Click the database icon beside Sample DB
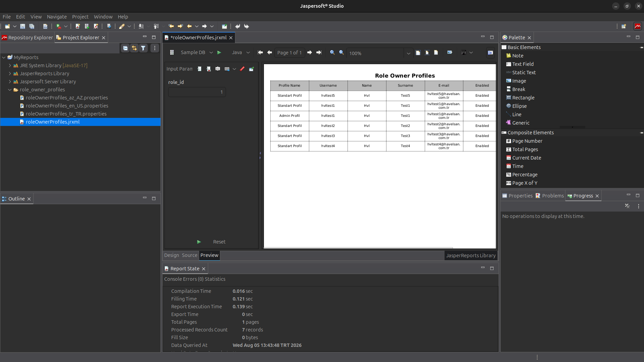 click(172, 52)
